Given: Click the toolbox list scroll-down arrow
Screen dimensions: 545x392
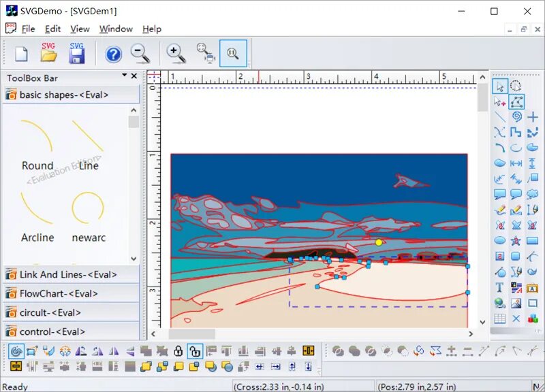Looking at the screenshot, I should (x=134, y=259).
